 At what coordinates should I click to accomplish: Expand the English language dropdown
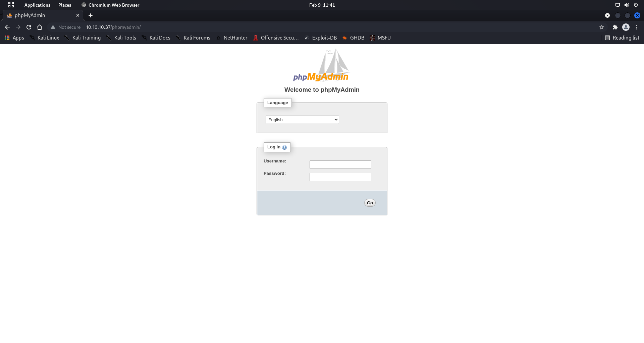pos(302,120)
